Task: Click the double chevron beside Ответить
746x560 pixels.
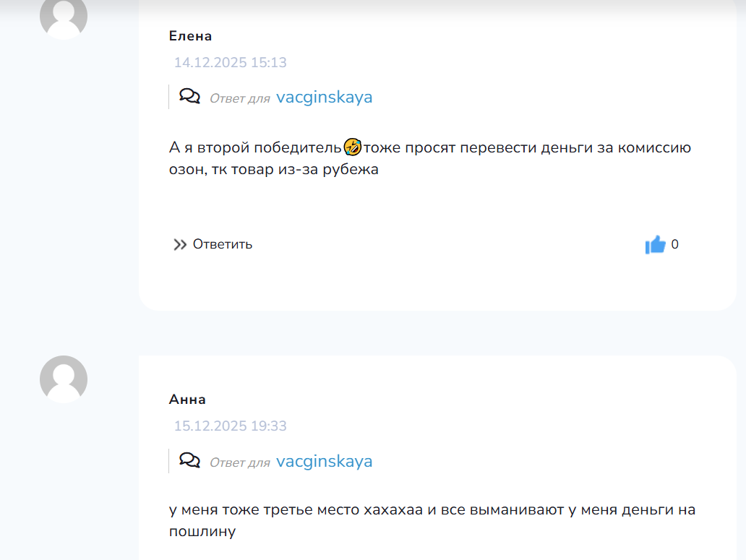Action: click(180, 245)
